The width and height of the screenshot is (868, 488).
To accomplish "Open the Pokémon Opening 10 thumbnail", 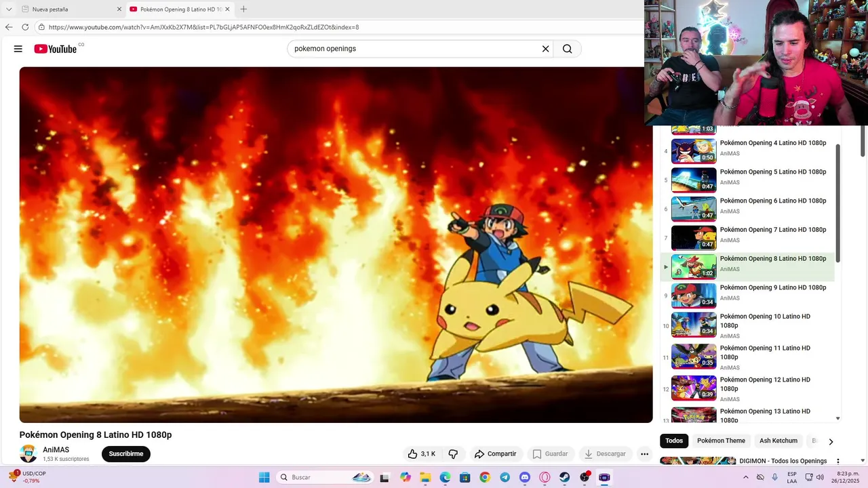I will (694, 325).
